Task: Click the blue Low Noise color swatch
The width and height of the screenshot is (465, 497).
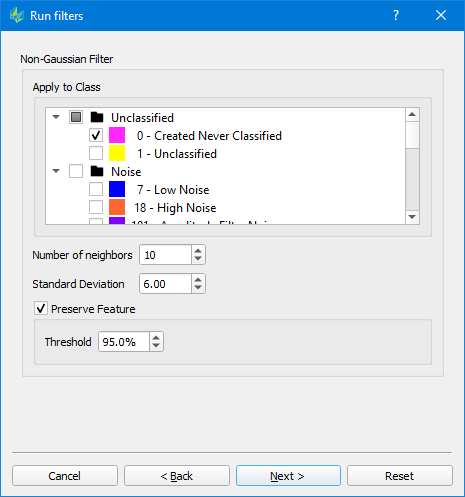Action: tap(117, 189)
